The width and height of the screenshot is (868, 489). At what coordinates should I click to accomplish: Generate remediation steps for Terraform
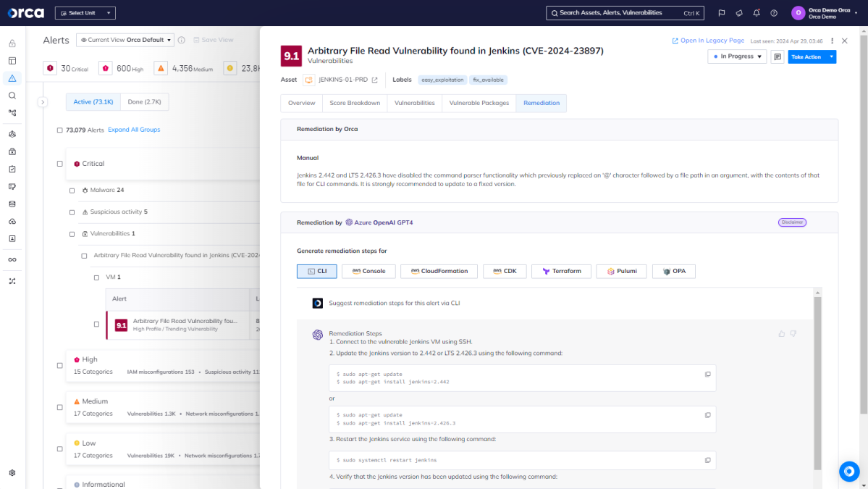(561, 272)
